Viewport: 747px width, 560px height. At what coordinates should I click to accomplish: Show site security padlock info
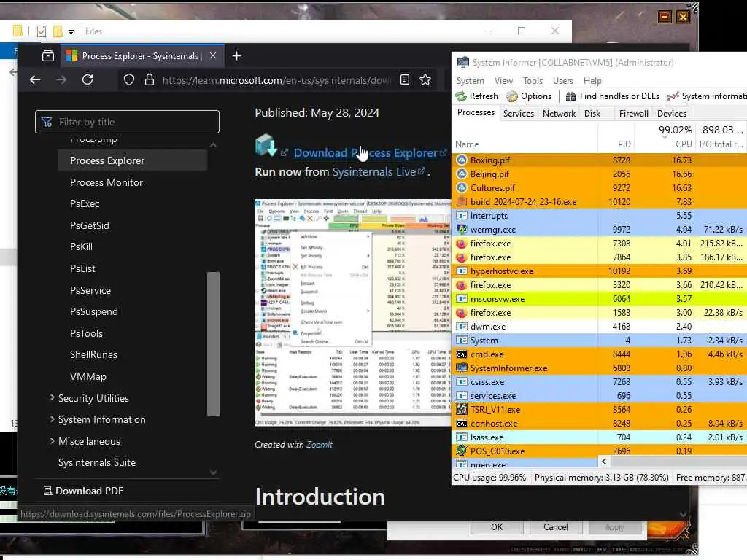[150, 79]
